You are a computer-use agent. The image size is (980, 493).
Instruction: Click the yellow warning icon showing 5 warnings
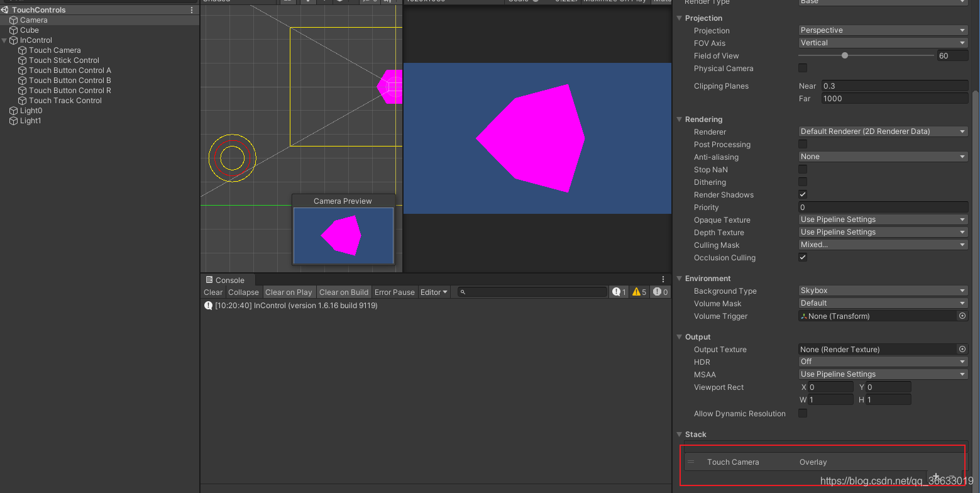[639, 291]
